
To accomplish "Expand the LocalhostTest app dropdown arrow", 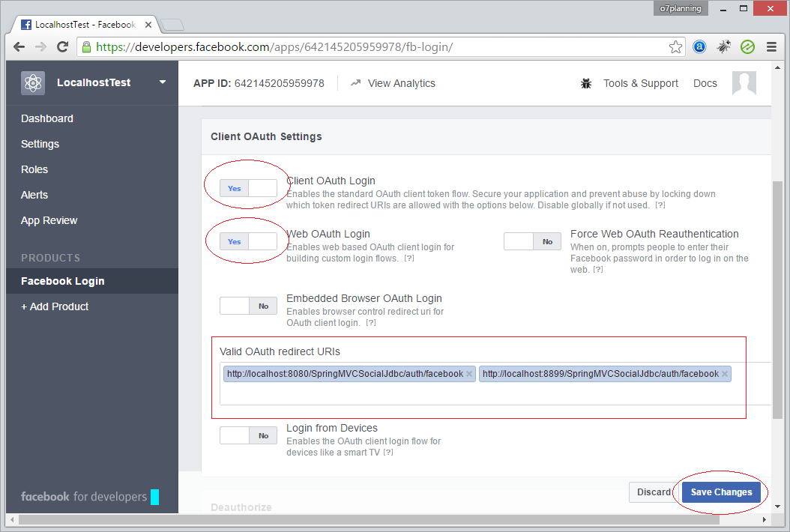I will point(162,82).
